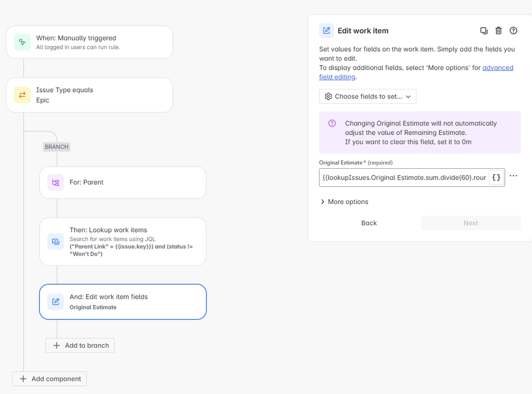Screen dimensions: 532x394
Task: Click the gear icon in Choose fields
Action: (x=328, y=96)
